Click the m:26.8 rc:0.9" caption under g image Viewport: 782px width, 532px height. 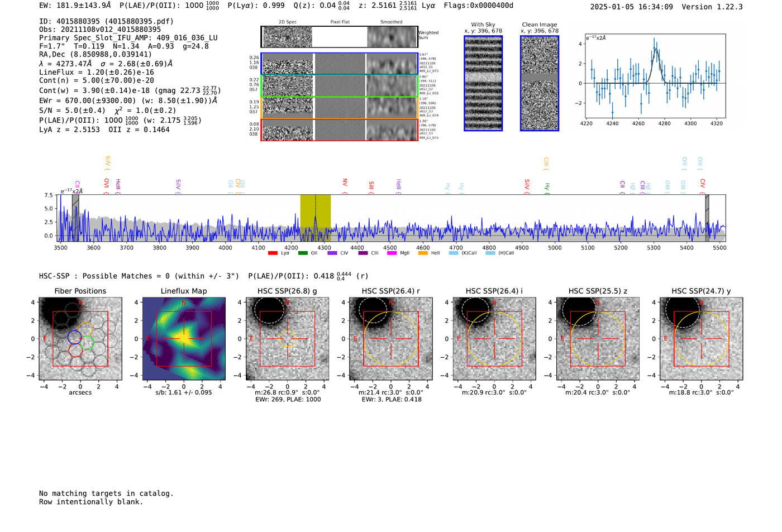[x=287, y=392]
